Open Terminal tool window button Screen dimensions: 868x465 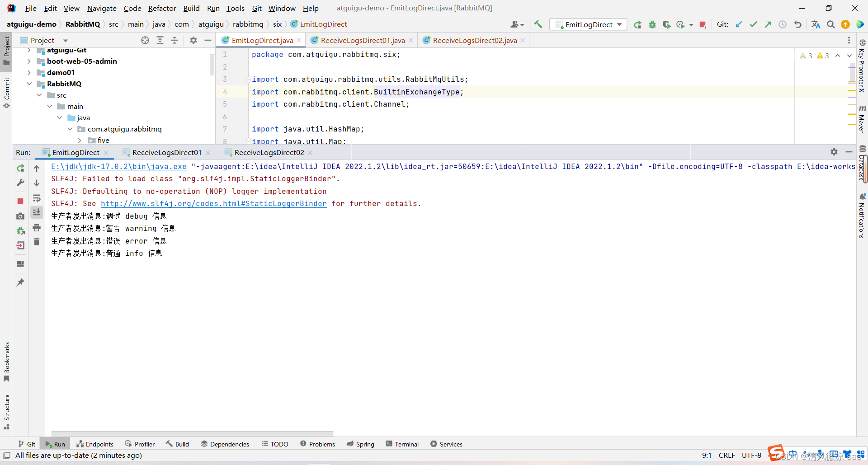(402, 444)
